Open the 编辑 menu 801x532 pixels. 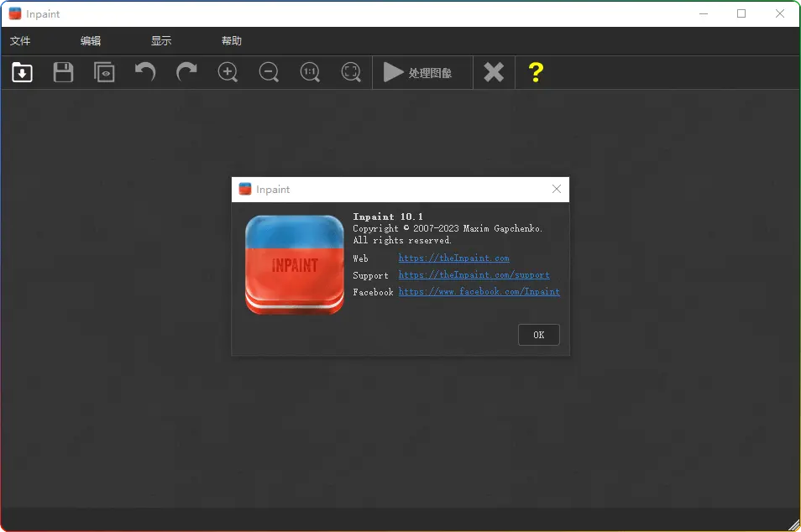(91, 41)
